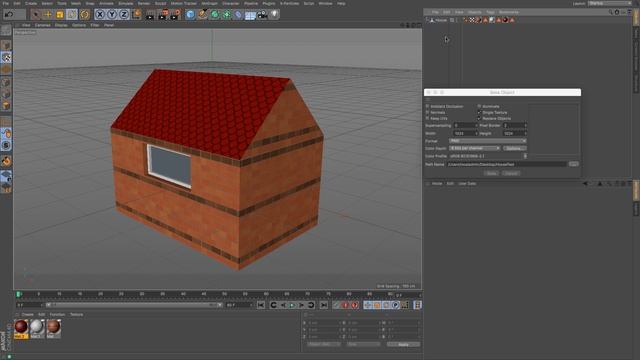The image size is (640, 360).
Task: Select the Model mode sidebar icon
Action: 6,45
